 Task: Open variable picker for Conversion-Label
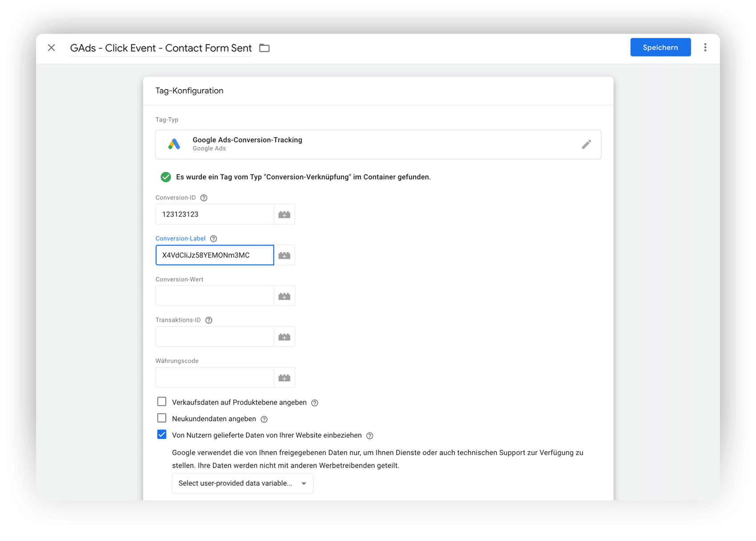pyautogui.click(x=285, y=255)
